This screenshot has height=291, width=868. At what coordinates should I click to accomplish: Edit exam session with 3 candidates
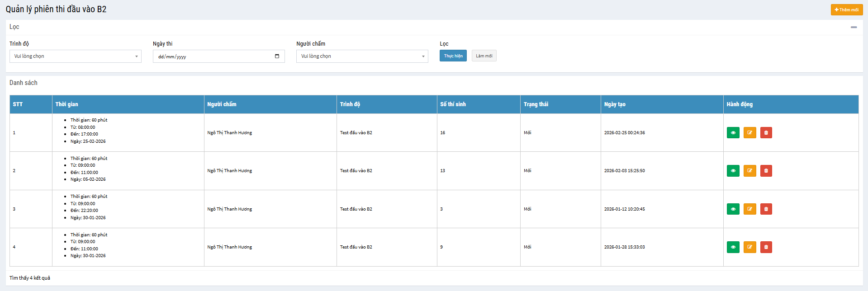(749, 209)
